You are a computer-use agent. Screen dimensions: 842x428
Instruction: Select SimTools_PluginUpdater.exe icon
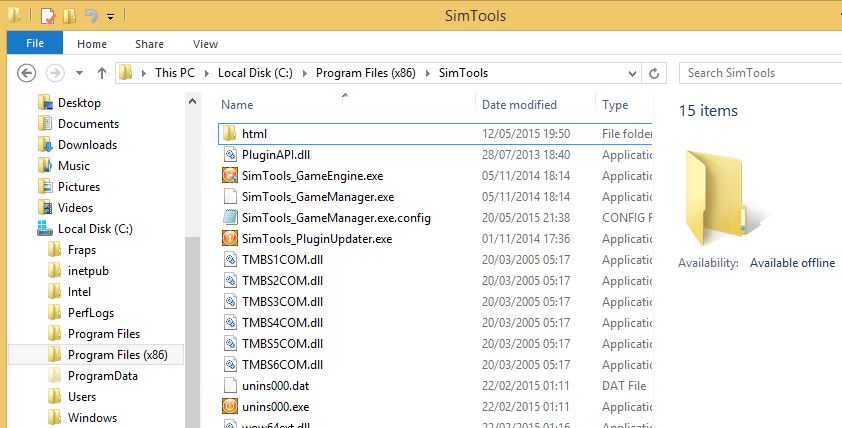pyautogui.click(x=230, y=238)
